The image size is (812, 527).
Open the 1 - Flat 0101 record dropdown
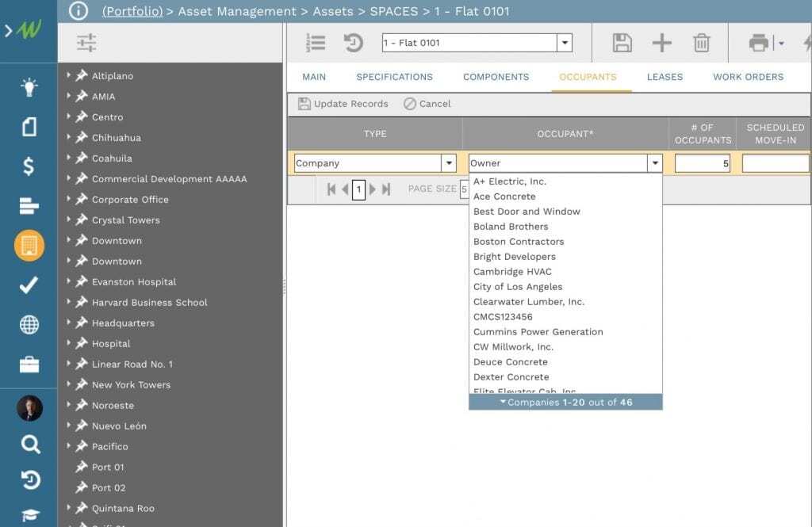(565, 43)
